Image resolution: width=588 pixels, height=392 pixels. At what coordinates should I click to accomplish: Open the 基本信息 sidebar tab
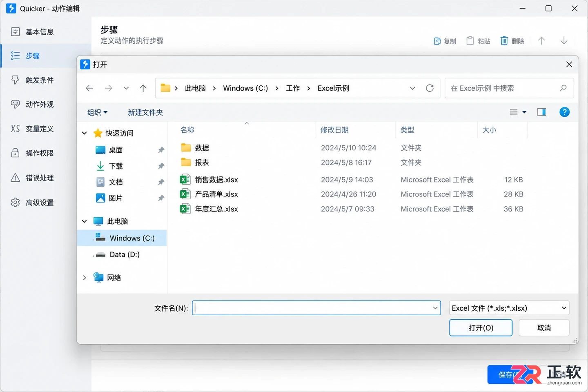tap(46, 32)
